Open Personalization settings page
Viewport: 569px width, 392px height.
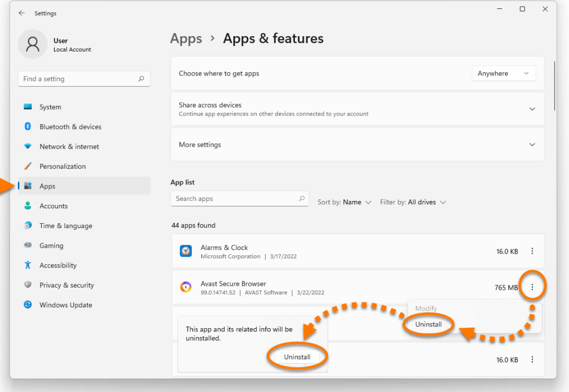point(62,167)
